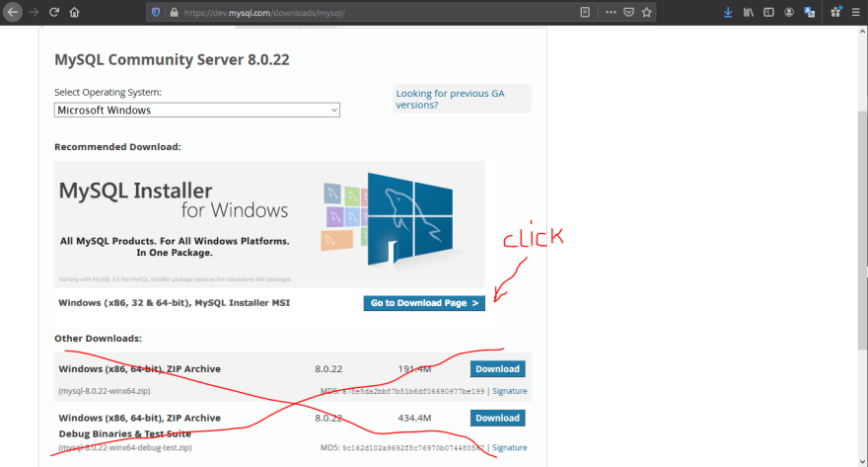
Task: Click the forward navigation arrow
Action: [34, 12]
